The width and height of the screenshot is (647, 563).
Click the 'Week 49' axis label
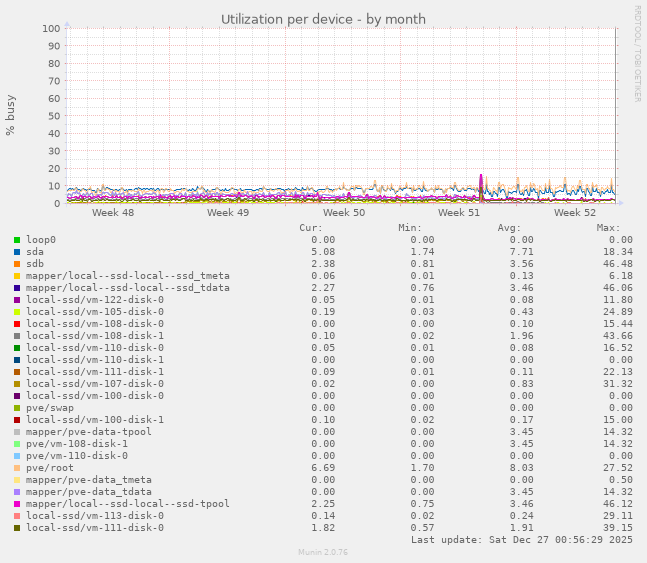[228, 213]
